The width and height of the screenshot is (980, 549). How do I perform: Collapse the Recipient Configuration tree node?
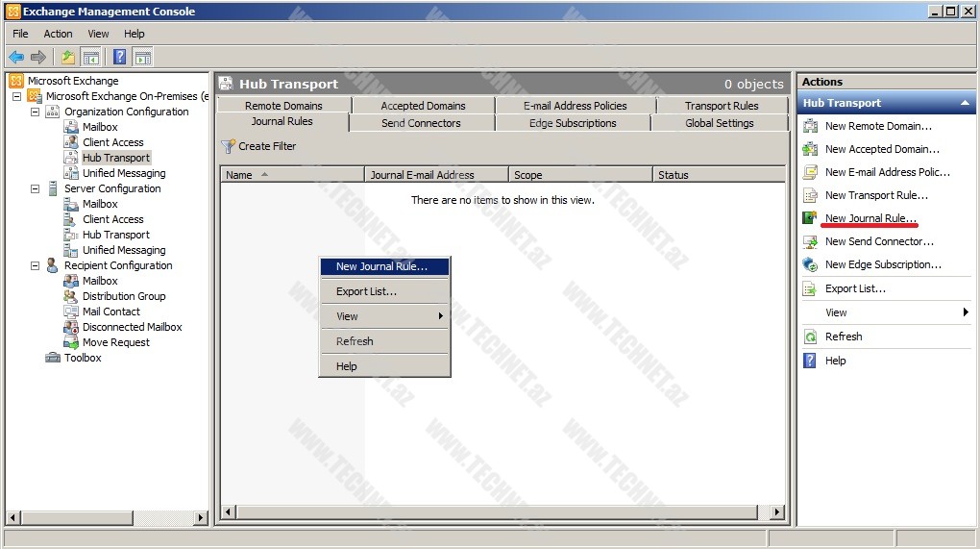click(x=36, y=265)
